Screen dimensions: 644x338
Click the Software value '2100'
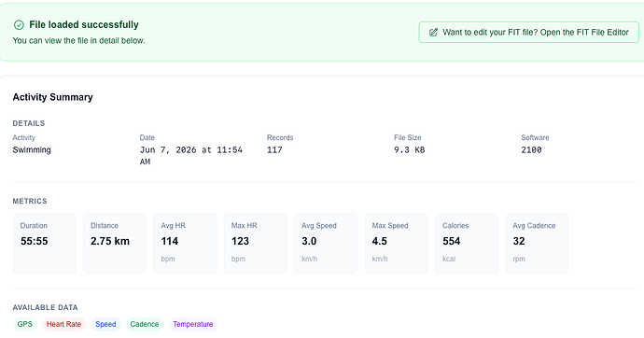tap(531, 150)
